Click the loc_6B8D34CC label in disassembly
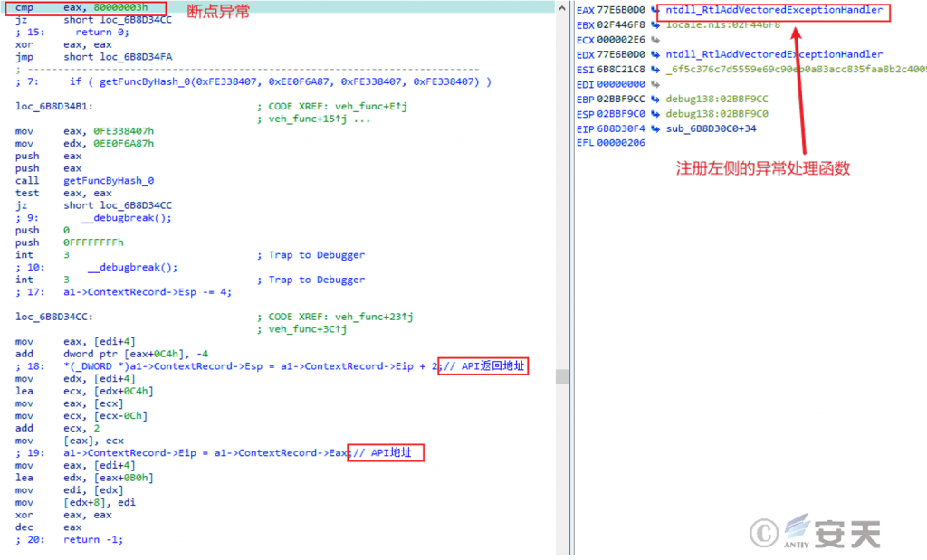Image resolution: width=927 pixels, height=560 pixels. coord(53,317)
